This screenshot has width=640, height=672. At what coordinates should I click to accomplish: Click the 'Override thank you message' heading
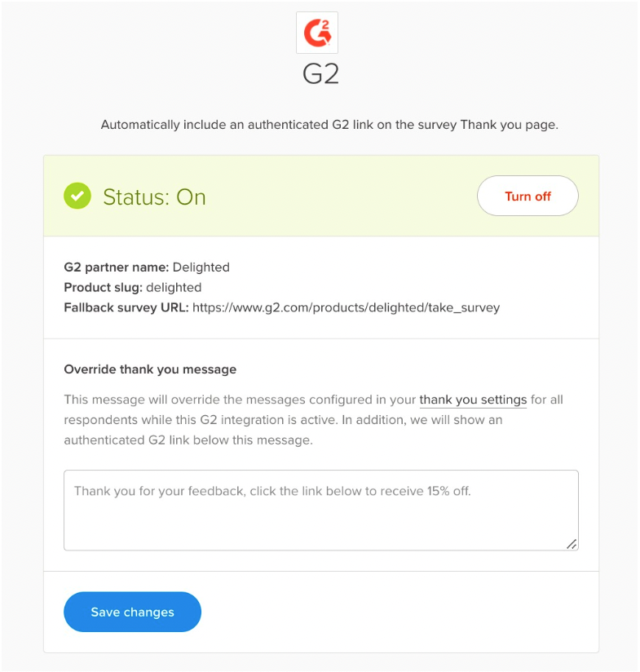tap(150, 369)
